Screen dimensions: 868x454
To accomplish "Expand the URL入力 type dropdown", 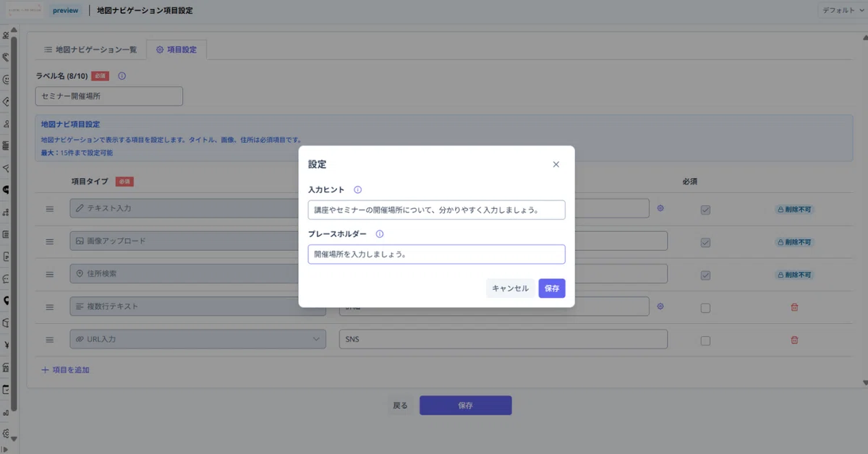I will [197, 339].
